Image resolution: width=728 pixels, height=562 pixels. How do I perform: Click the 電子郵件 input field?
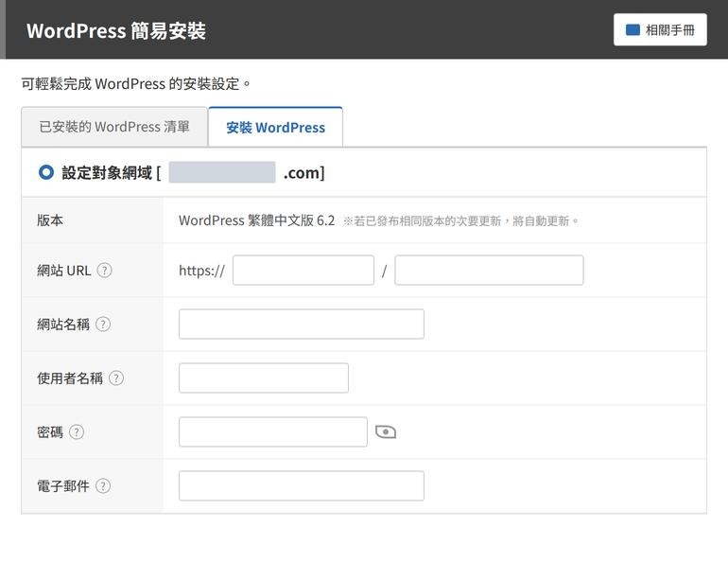pos(302,485)
